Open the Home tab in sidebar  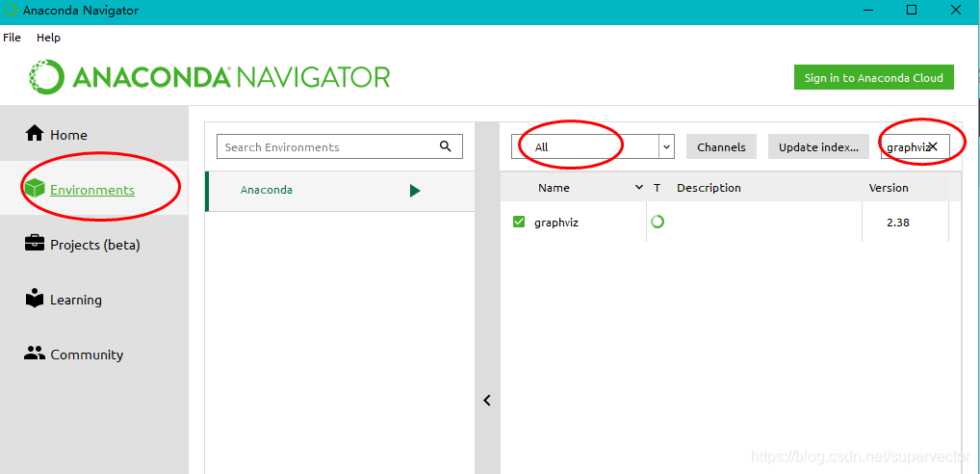click(93, 135)
